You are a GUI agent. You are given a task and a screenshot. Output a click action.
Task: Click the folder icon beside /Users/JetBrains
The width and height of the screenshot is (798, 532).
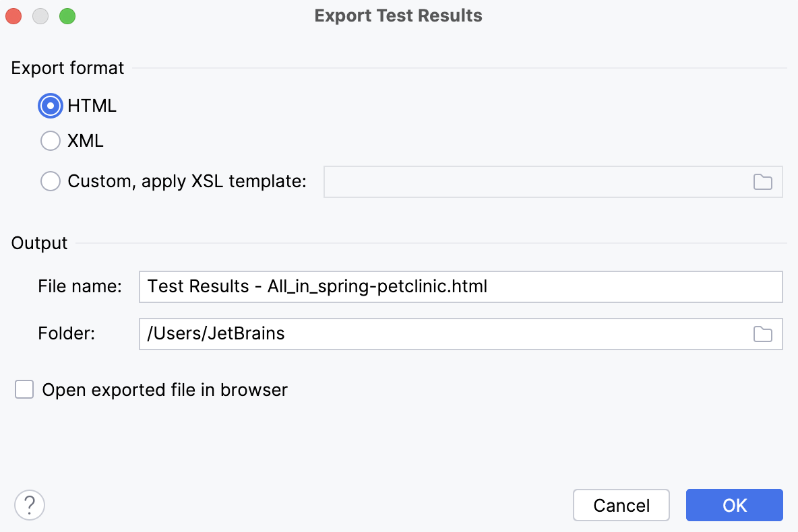pyautogui.click(x=762, y=334)
